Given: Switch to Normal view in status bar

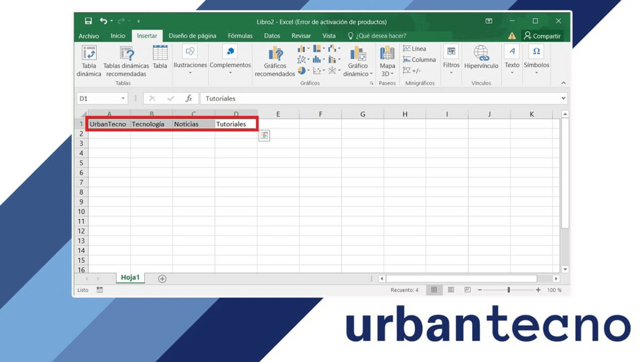Looking at the screenshot, I should 434,290.
